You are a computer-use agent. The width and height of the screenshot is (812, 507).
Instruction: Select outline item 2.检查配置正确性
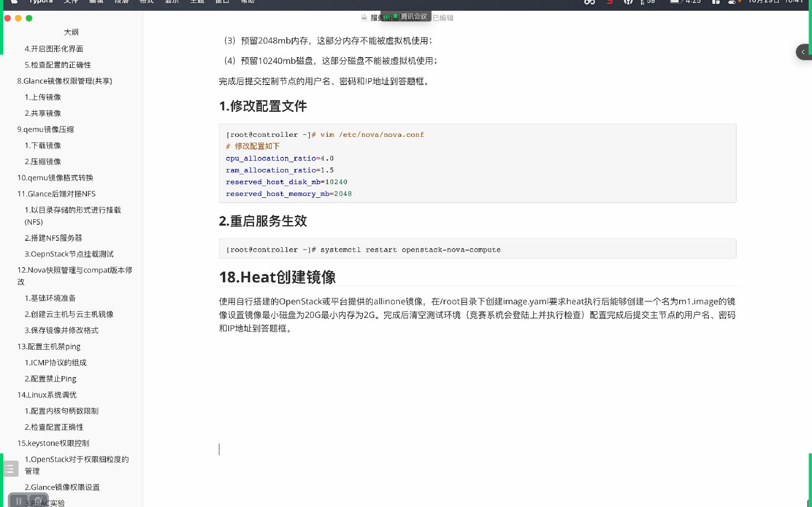pyautogui.click(x=54, y=427)
